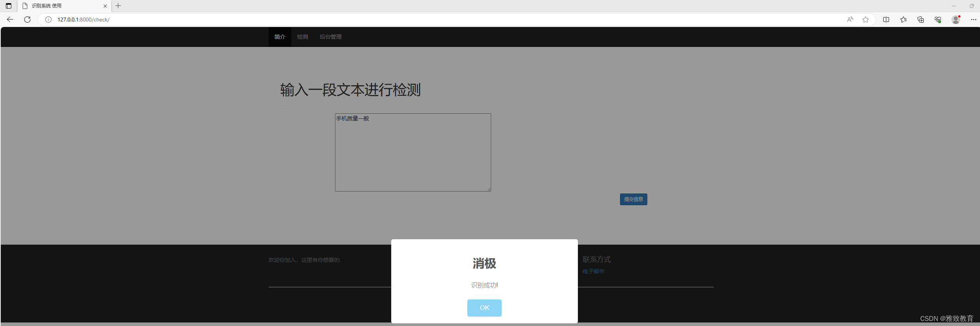Click the address bar URL 127.0.0.1:8000/check/
The height and width of the screenshot is (326, 980).
pos(84,20)
